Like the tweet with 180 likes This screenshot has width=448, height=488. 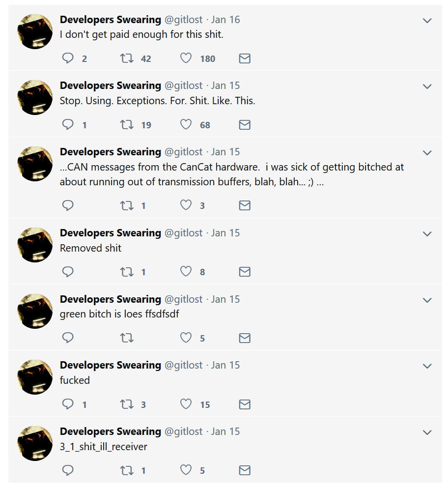tap(186, 58)
